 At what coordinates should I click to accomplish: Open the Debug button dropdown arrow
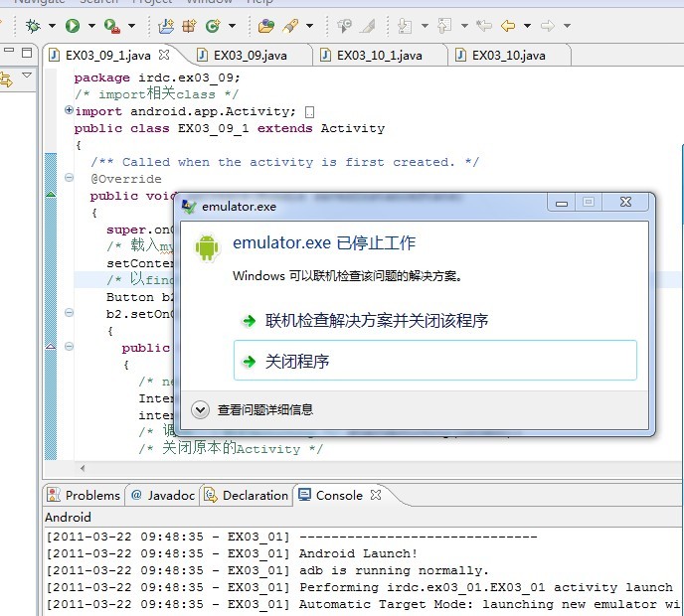(52, 26)
